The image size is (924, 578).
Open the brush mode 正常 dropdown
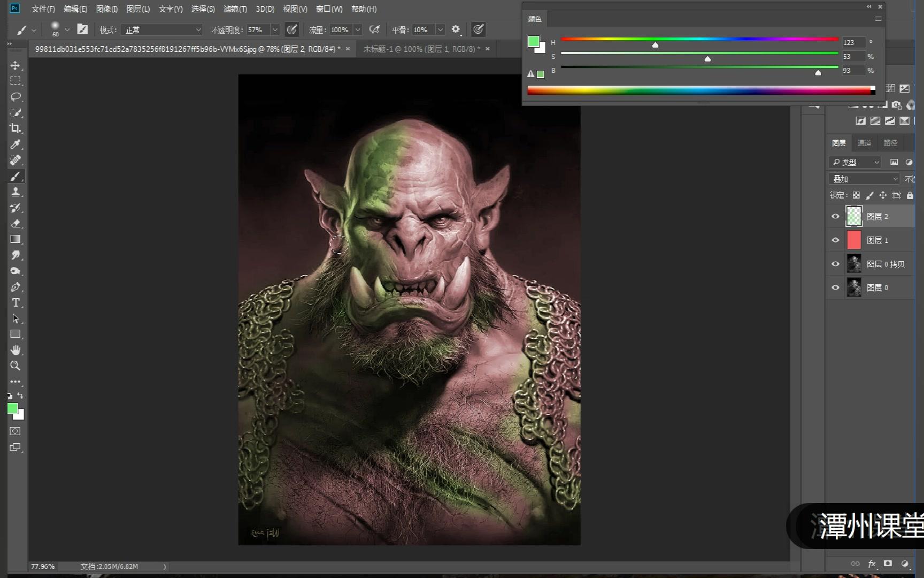click(x=161, y=30)
